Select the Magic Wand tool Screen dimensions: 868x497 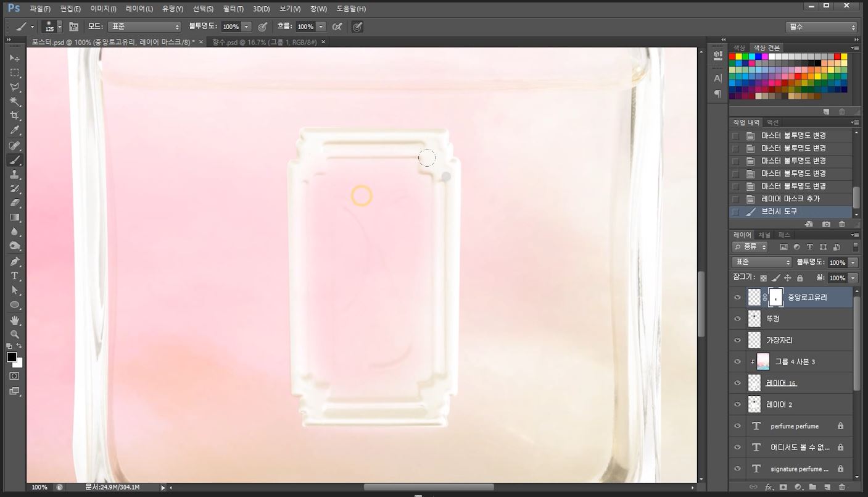(15, 102)
